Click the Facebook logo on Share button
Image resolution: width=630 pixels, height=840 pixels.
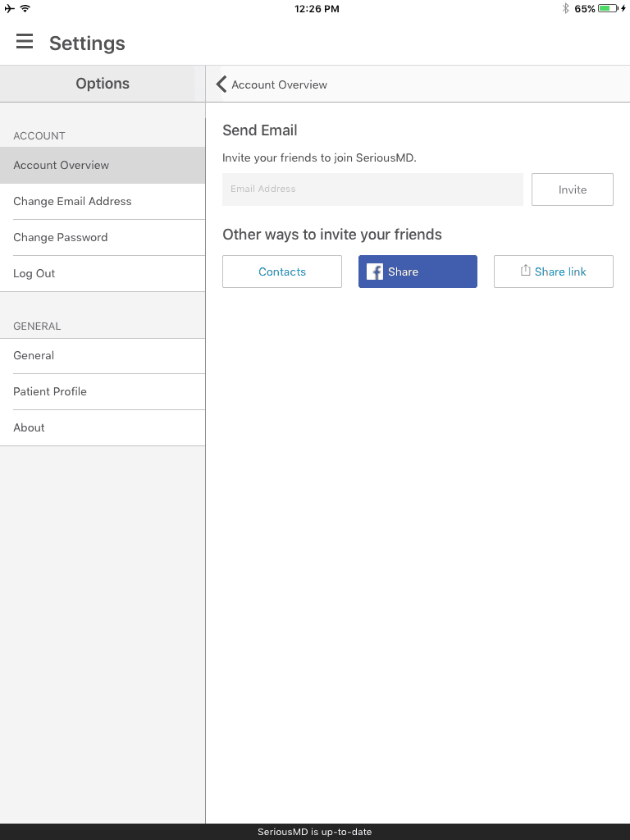tap(374, 272)
